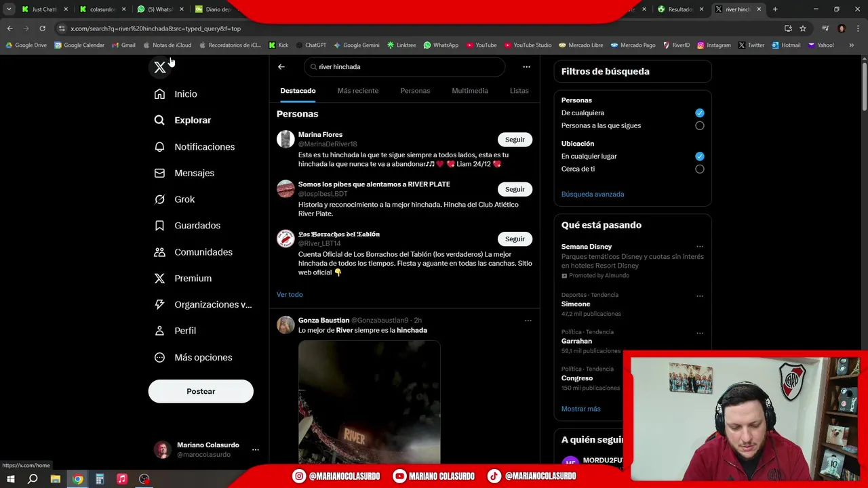Go to Inicio in sidebar
Screen dimensions: 868x488
pyautogui.click(x=176, y=94)
